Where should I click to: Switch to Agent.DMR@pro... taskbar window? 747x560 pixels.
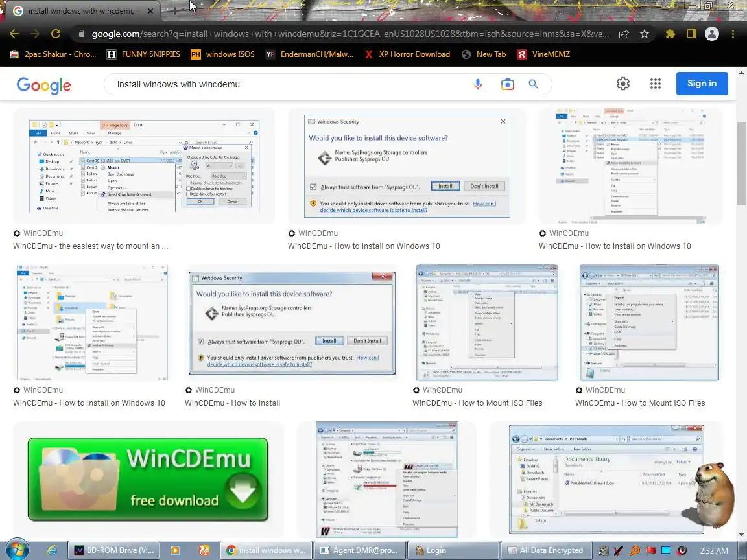click(360, 550)
